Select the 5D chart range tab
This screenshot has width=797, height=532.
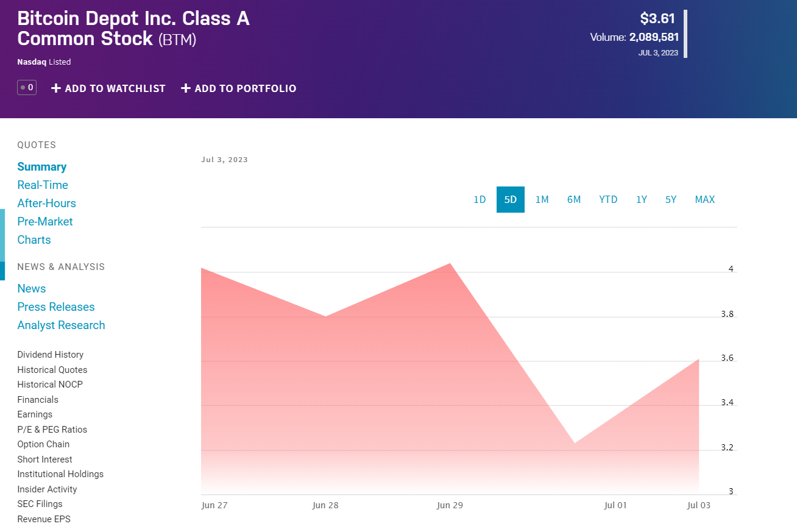tap(511, 200)
